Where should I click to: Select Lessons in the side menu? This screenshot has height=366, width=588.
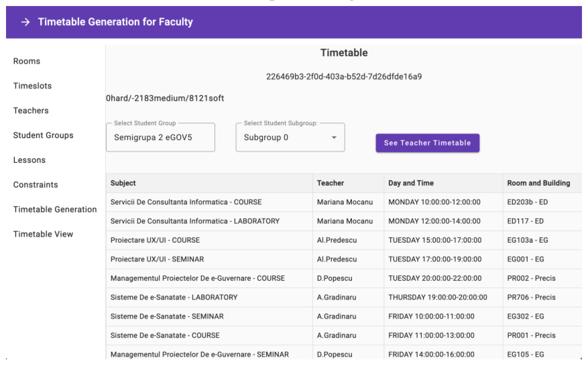(29, 160)
